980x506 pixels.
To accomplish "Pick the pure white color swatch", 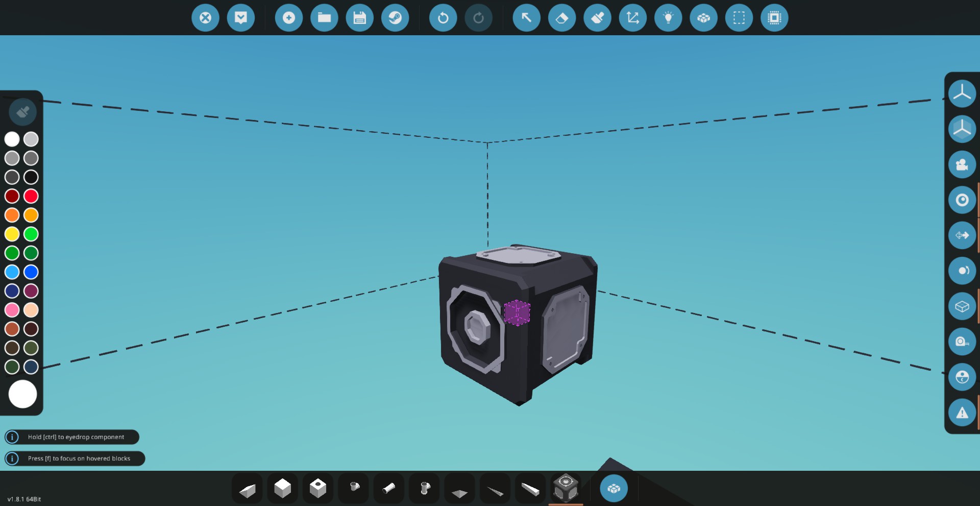I will point(12,139).
